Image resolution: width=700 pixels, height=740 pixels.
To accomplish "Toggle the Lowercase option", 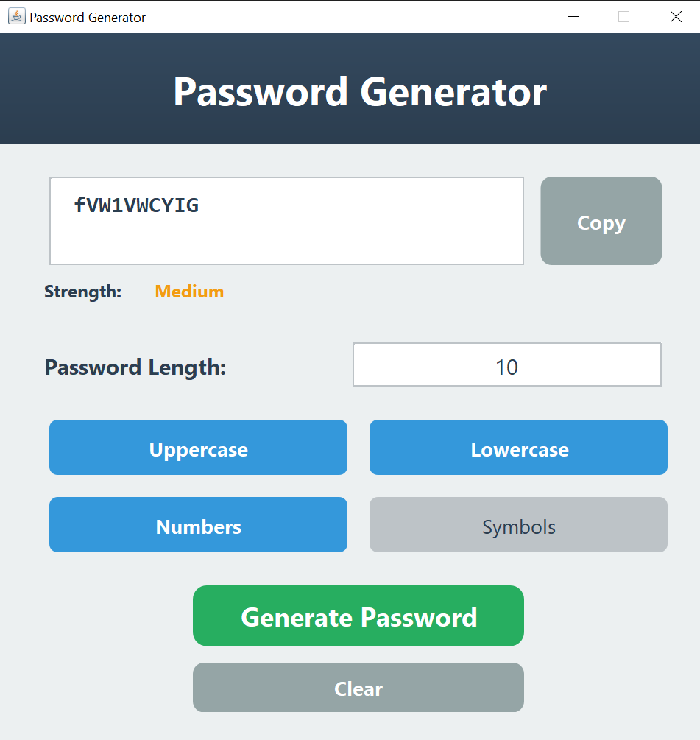I will click(518, 447).
